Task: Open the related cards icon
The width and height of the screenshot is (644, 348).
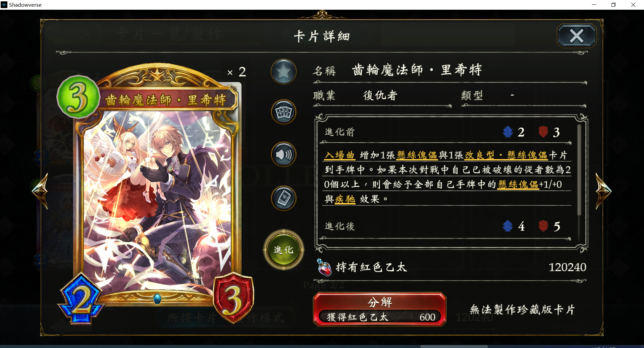Action: [x=283, y=112]
